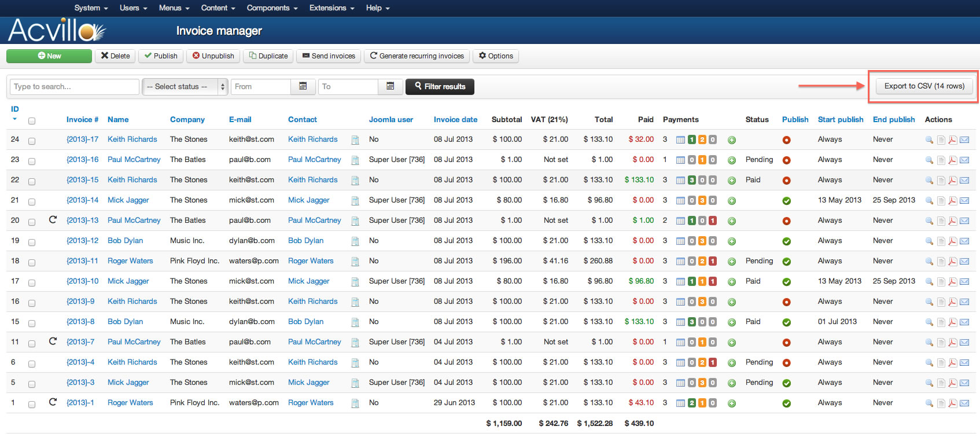Click orange pending count badge for invoice {2013}-14
This screenshot has height=437, width=980.
coord(702,201)
